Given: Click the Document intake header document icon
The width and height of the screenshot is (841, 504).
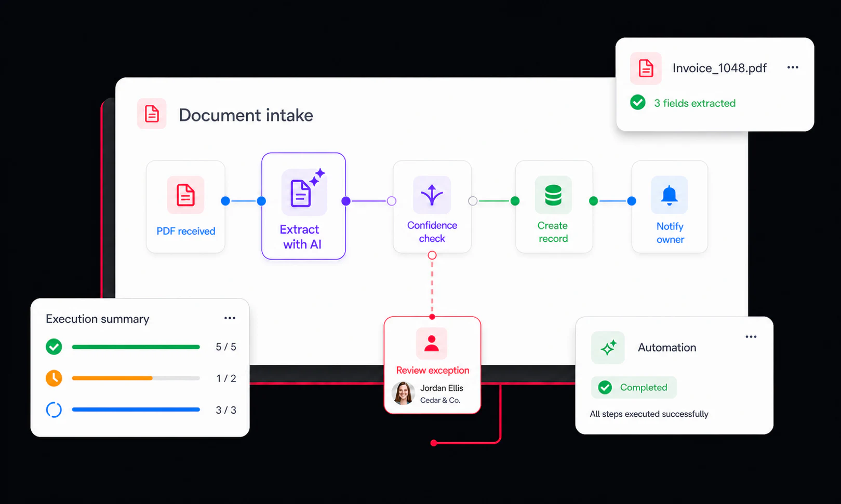Looking at the screenshot, I should point(152,114).
